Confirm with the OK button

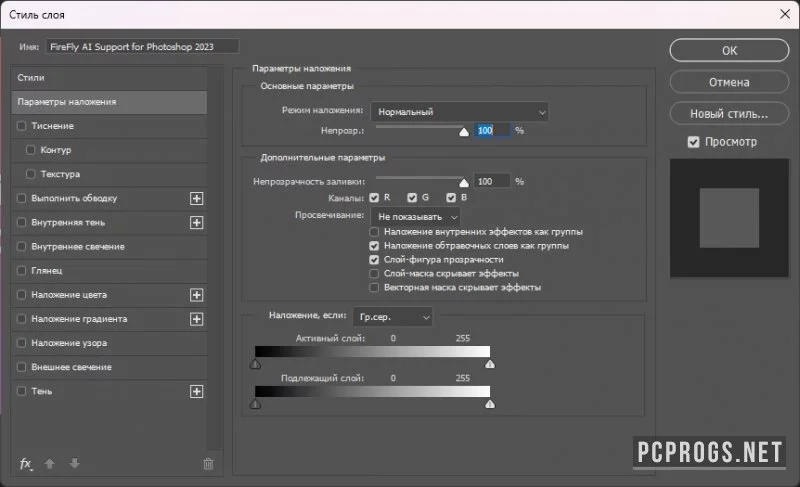[x=729, y=50]
